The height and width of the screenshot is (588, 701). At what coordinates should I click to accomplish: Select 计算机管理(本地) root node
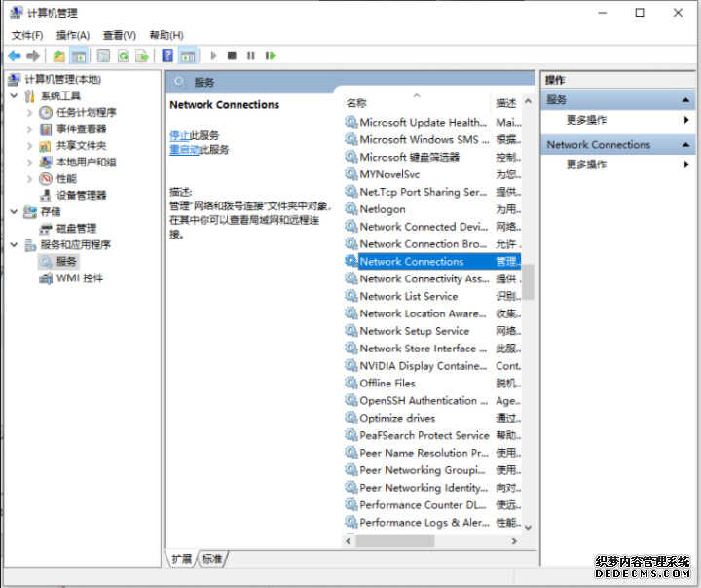(x=62, y=79)
